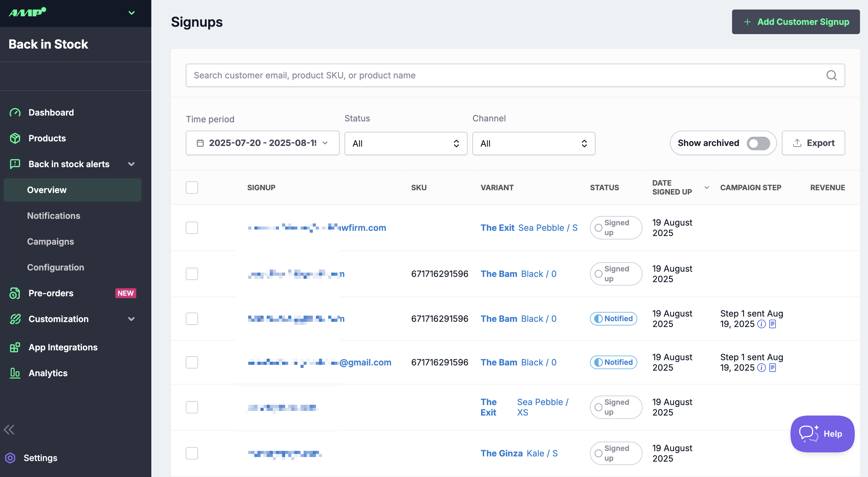The width and height of the screenshot is (868, 477).
Task: Click the Customization brush icon
Action: [x=15, y=319]
